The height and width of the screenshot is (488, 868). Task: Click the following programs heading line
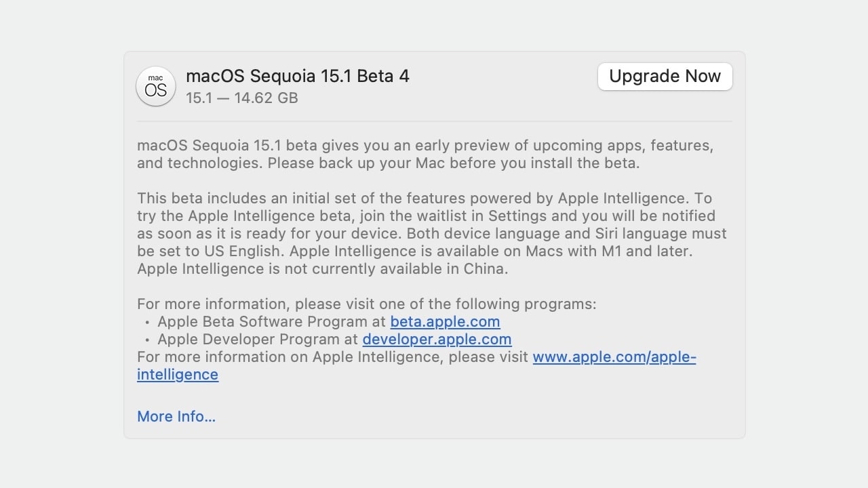point(366,304)
